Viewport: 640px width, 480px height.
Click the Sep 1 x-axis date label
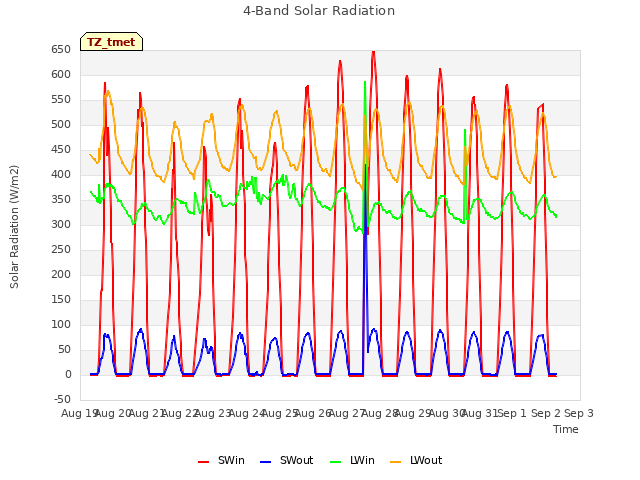pos(512,413)
